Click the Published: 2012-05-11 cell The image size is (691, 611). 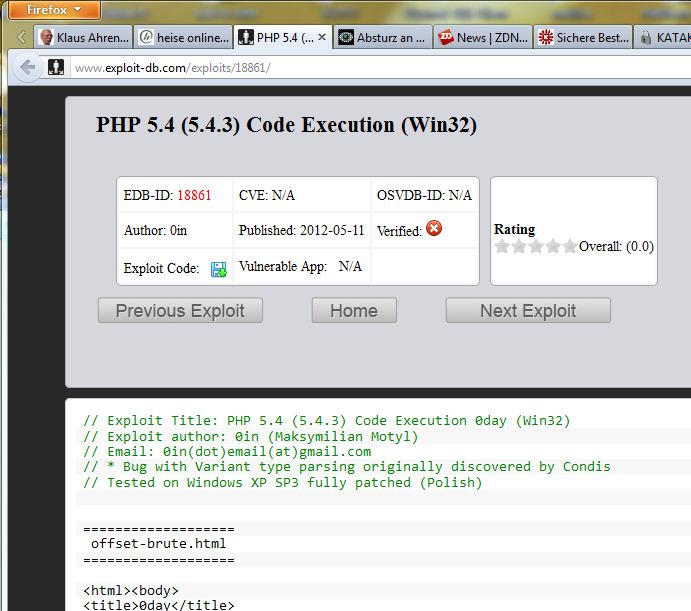click(301, 230)
